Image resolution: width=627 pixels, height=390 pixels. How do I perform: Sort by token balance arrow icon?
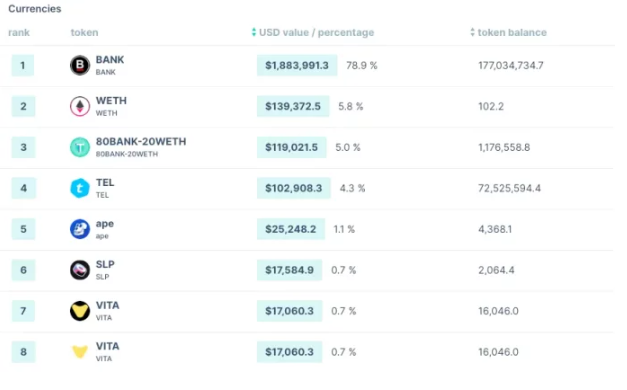coord(472,32)
